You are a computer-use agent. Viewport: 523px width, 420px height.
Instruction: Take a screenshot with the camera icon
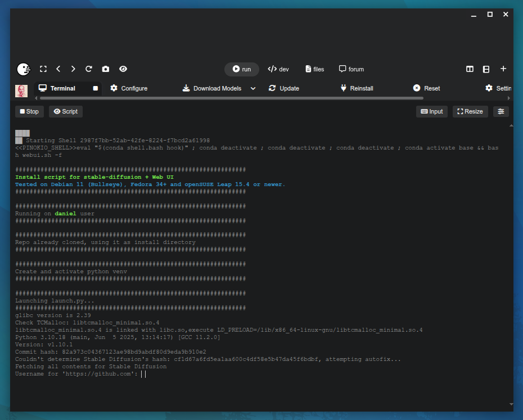(x=106, y=69)
